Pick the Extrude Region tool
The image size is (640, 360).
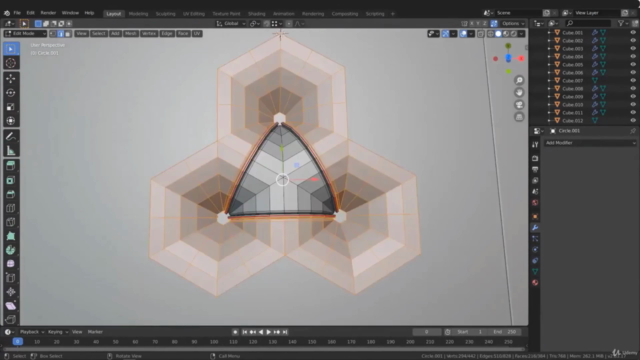[11, 166]
